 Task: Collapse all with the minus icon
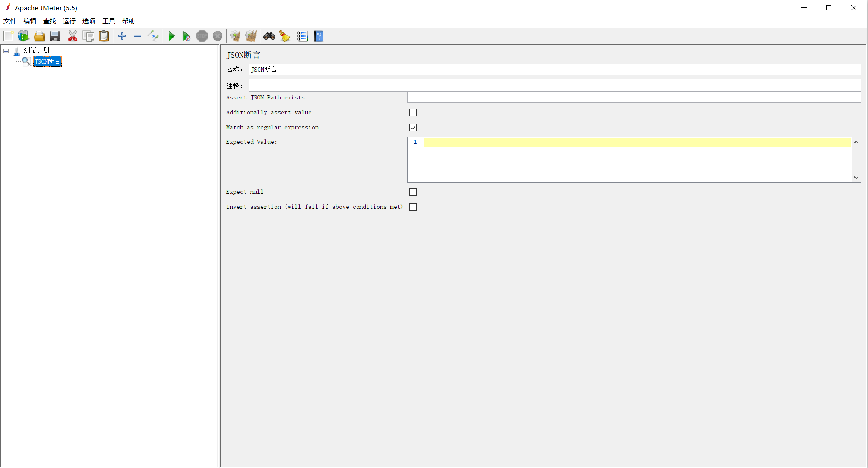(x=137, y=36)
